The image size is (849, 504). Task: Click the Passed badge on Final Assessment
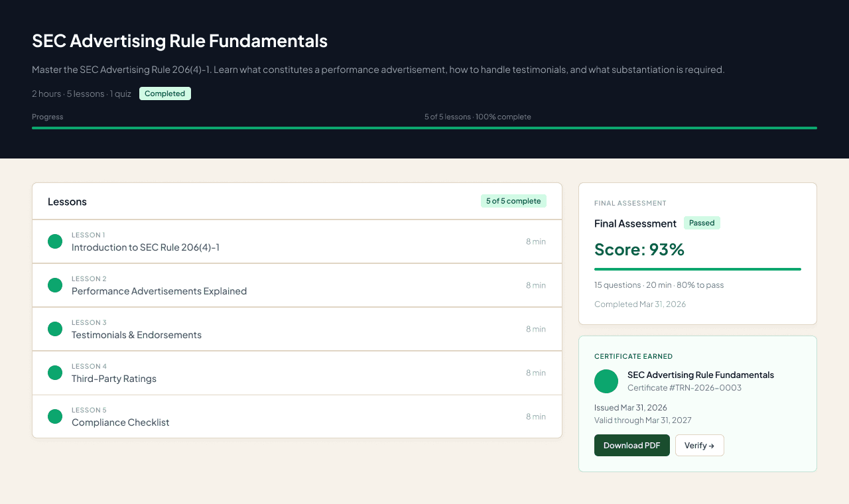702,223
